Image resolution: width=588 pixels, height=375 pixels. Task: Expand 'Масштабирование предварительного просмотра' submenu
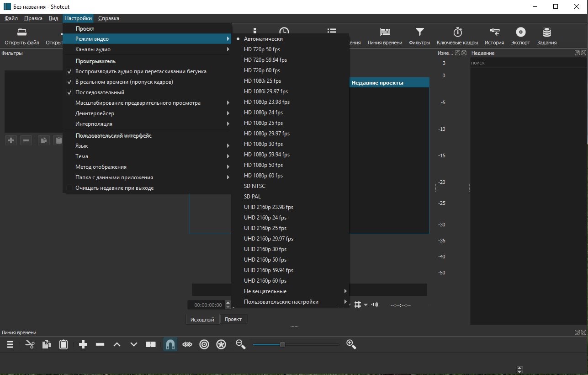(147, 103)
